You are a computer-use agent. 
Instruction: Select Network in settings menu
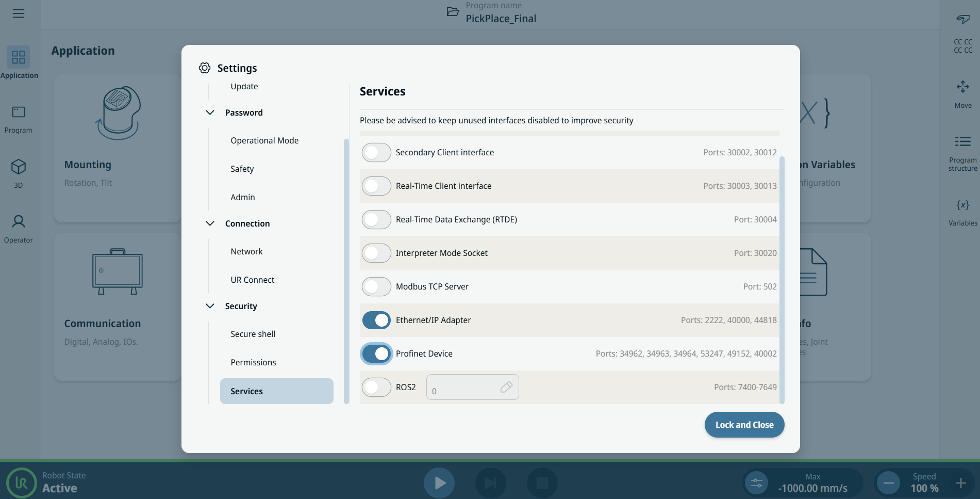click(x=246, y=252)
